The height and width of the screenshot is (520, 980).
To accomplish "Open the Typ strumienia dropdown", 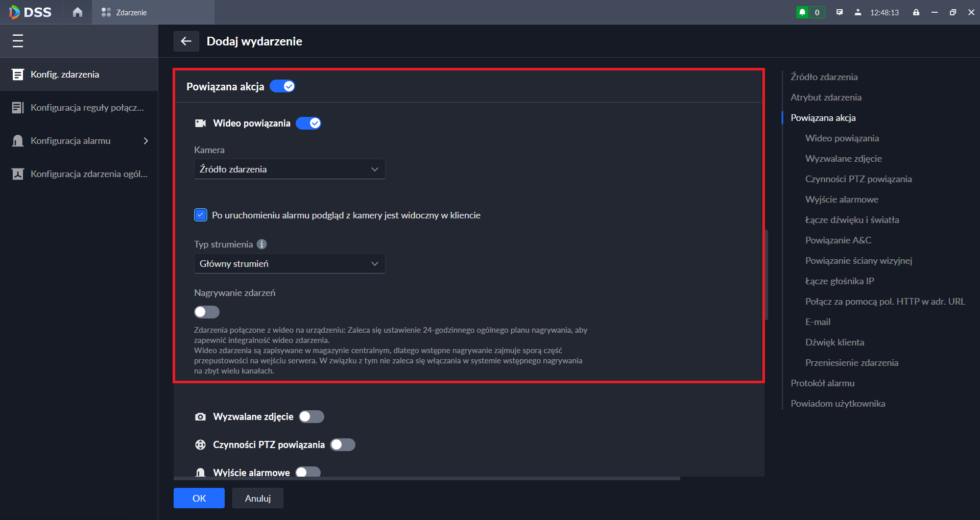I will pos(289,264).
